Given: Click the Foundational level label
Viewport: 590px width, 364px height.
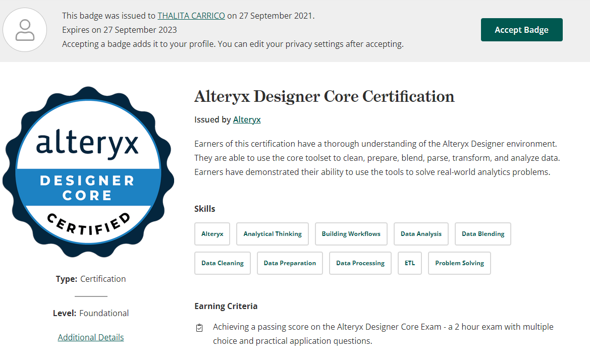Looking at the screenshot, I should click(104, 313).
